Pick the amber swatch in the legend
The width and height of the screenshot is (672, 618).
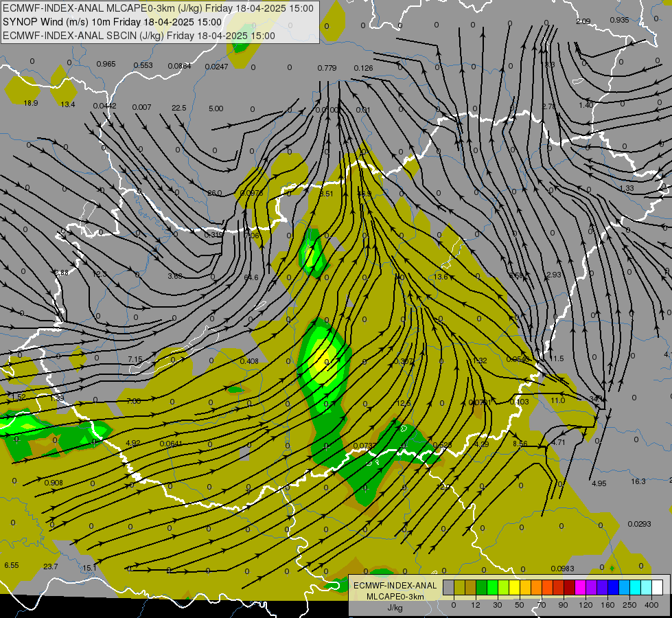[x=526, y=587]
